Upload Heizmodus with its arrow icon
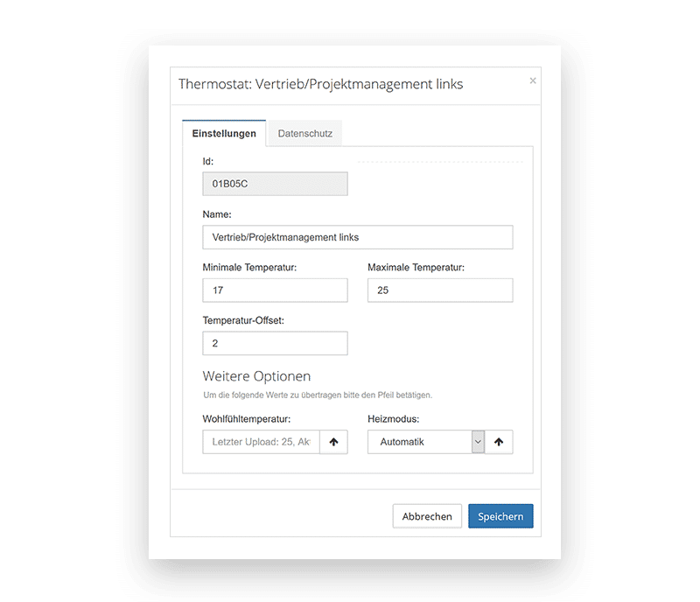 [x=499, y=442]
